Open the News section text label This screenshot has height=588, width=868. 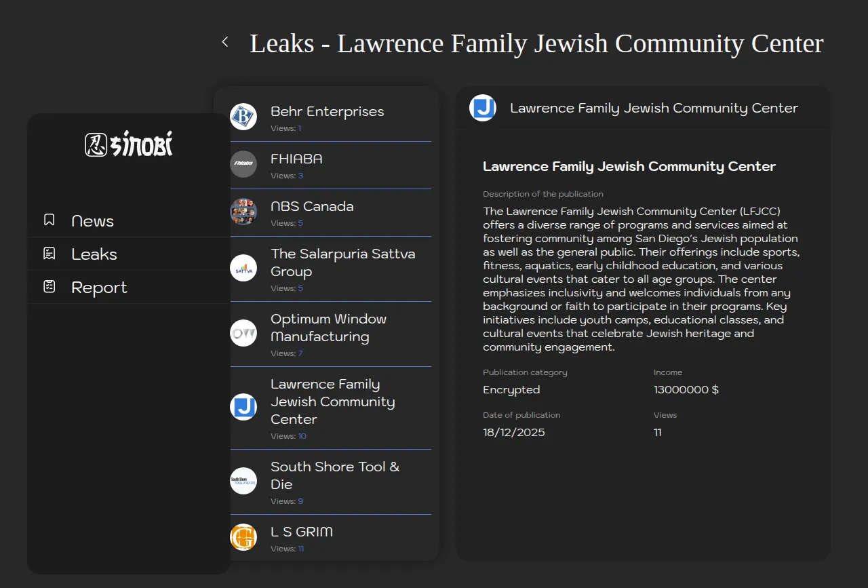tap(92, 221)
